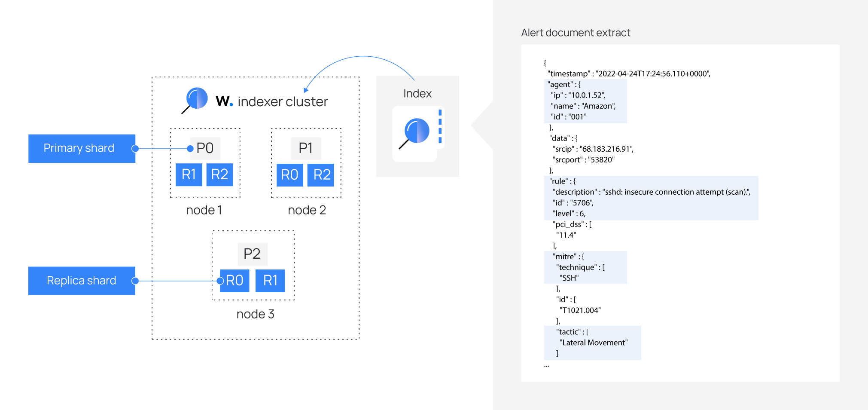Select the 'Alert document extract' panel heading
The width and height of the screenshot is (868, 410).
[576, 33]
